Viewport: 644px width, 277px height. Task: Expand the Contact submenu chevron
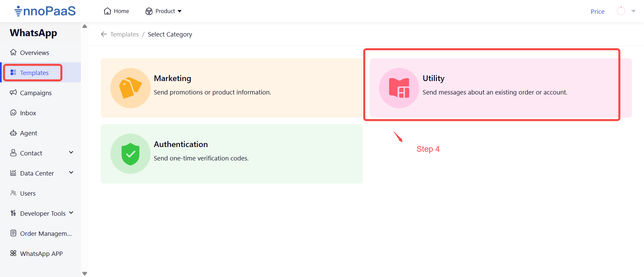click(x=71, y=152)
